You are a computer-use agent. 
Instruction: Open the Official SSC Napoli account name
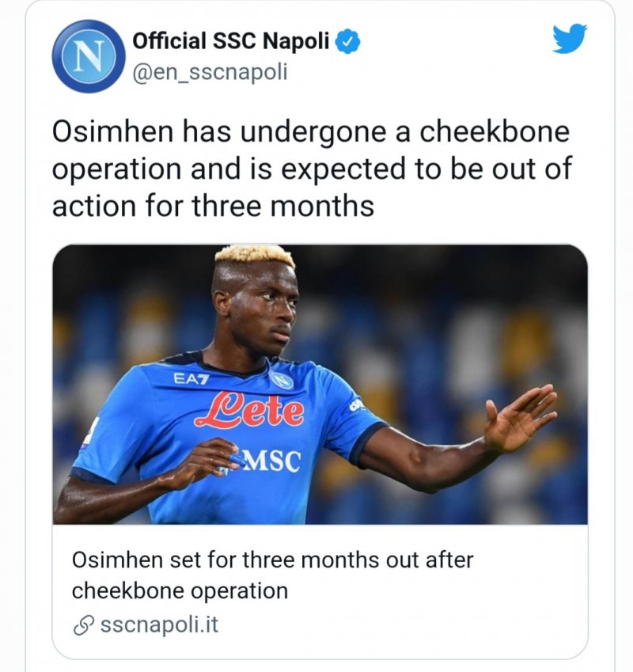click(230, 41)
